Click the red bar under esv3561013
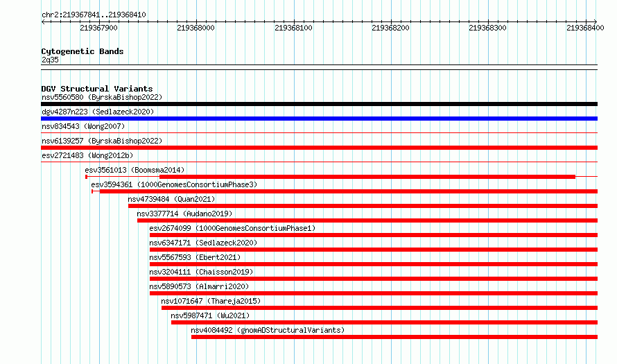 pos(367,177)
